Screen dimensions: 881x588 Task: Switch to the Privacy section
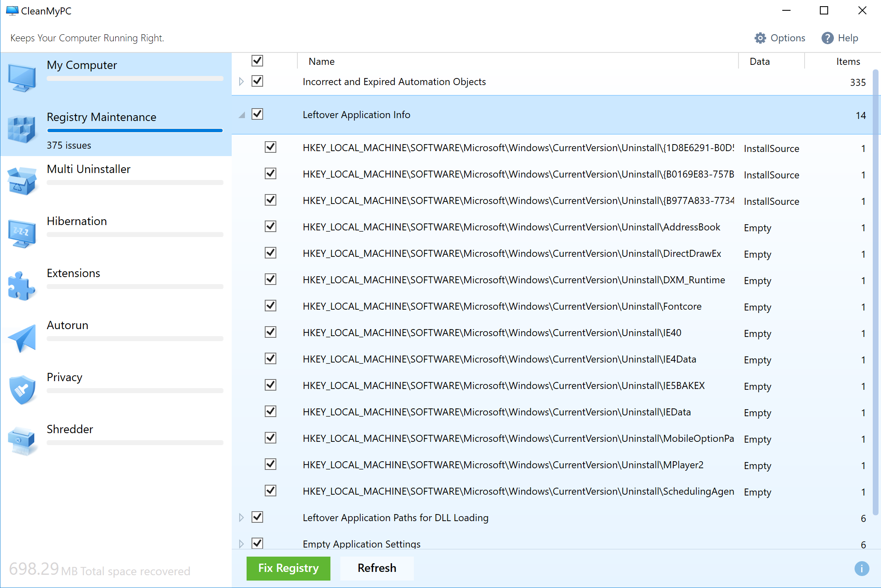pyautogui.click(x=116, y=390)
